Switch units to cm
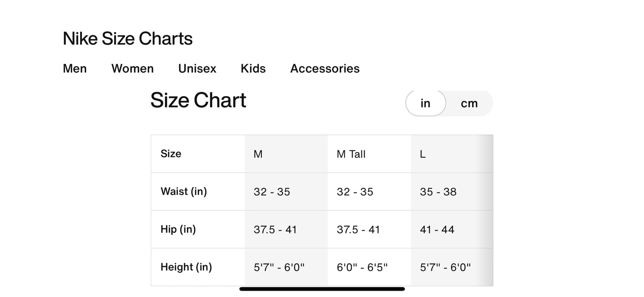Screen dimensions: 644x297 click(x=469, y=103)
